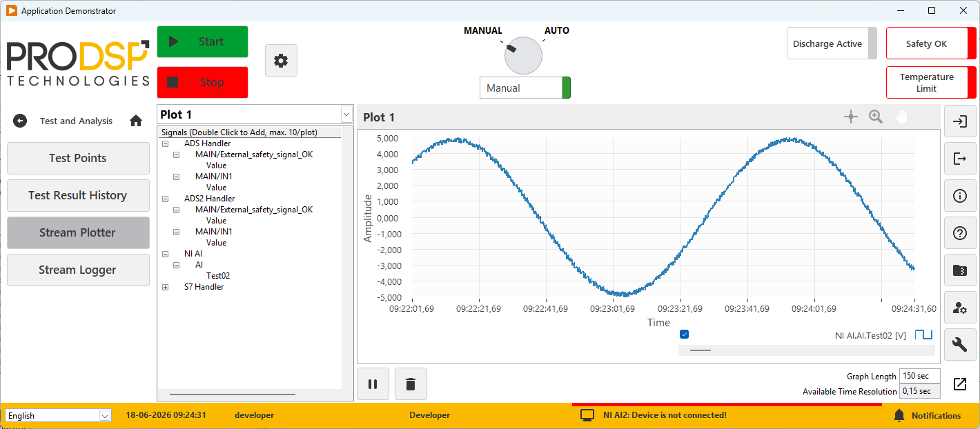Viewport: 980px width, 429px height.
Task: Open the Stream Logger page
Action: click(78, 270)
